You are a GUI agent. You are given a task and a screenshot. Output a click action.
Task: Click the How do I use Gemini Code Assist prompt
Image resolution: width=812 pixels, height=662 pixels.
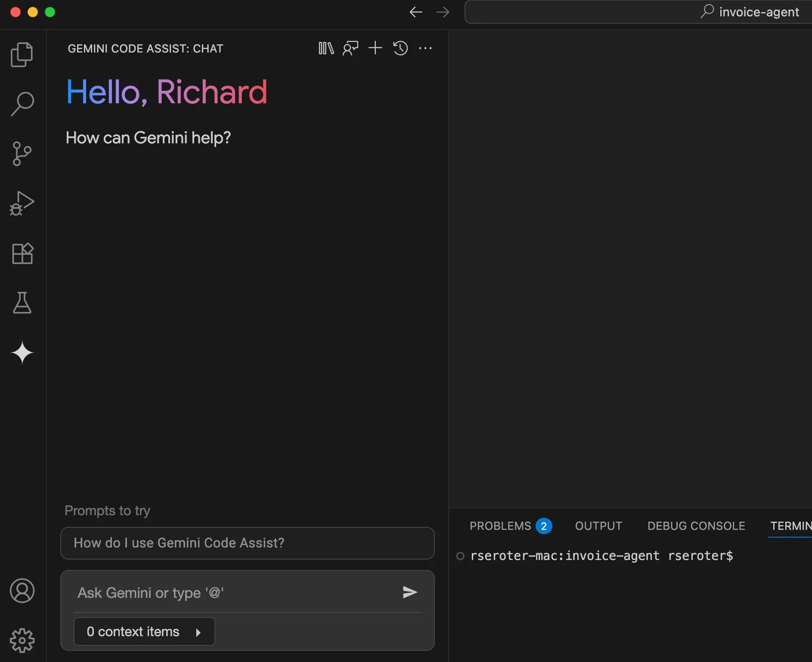(x=248, y=543)
